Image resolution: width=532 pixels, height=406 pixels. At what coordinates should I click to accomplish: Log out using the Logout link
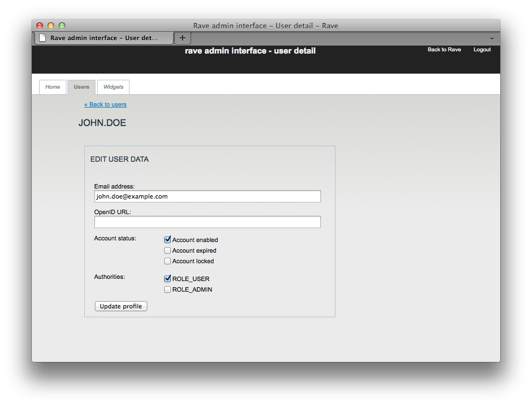482,50
